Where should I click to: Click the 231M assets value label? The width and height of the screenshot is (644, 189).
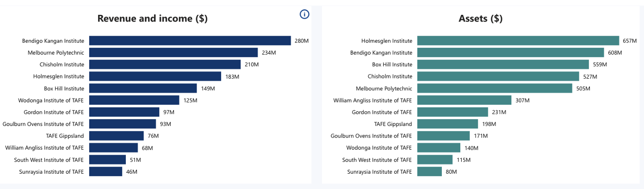click(499, 112)
